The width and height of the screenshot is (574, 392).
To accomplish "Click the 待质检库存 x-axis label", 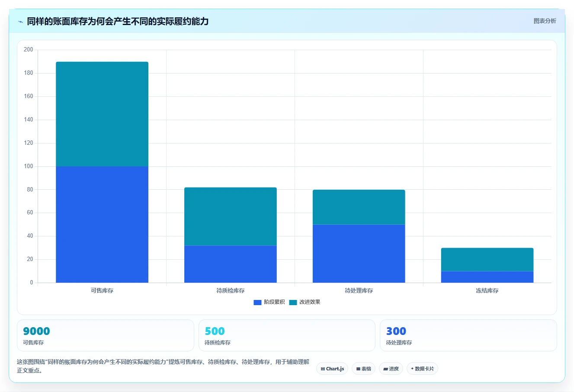I will pyautogui.click(x=231, y=291).
